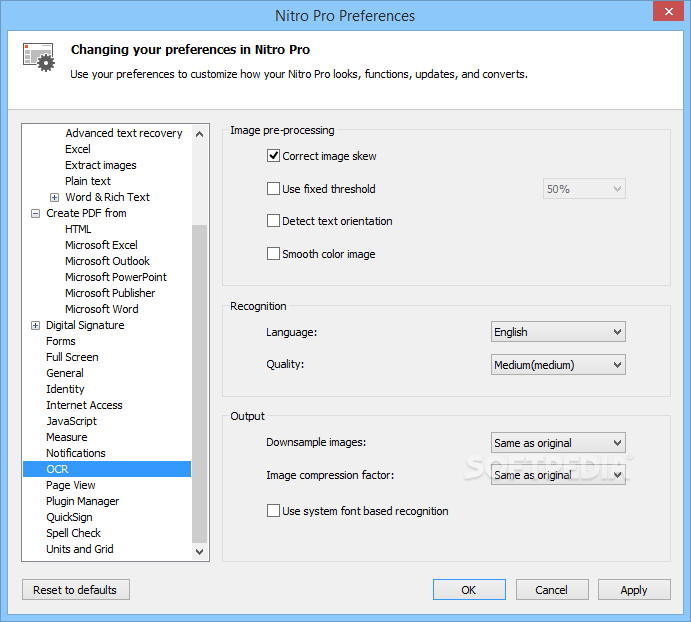
Task: Open Notifications preferences
Action: [76, 453]
